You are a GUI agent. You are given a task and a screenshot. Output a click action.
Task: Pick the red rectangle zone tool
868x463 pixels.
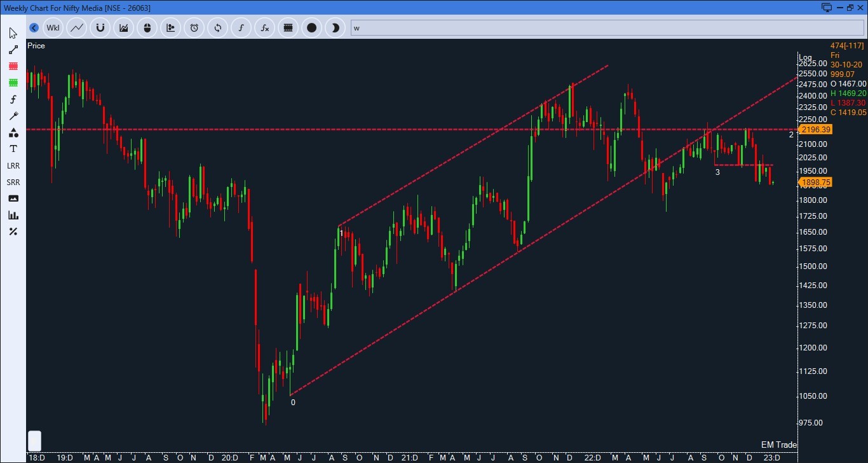13,66
